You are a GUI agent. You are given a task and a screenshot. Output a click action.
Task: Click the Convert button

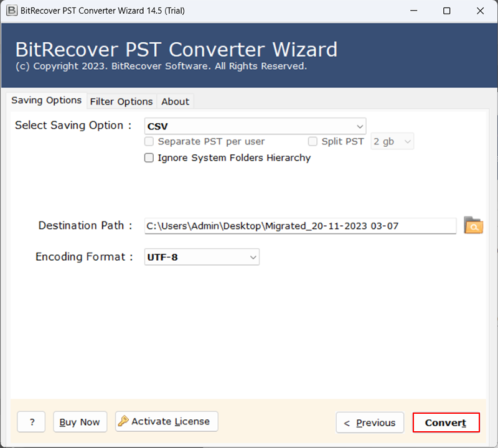(446, 422)
